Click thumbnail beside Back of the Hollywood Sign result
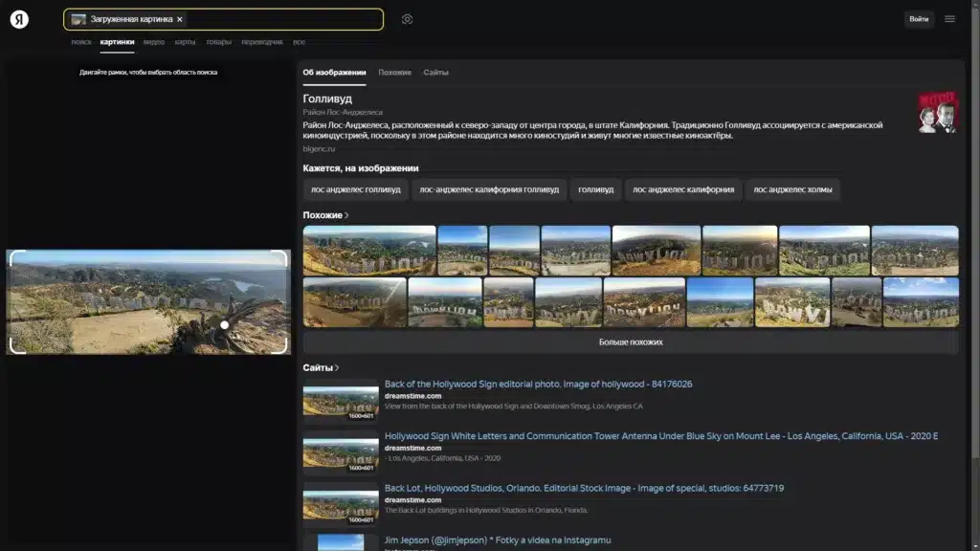 341,401
